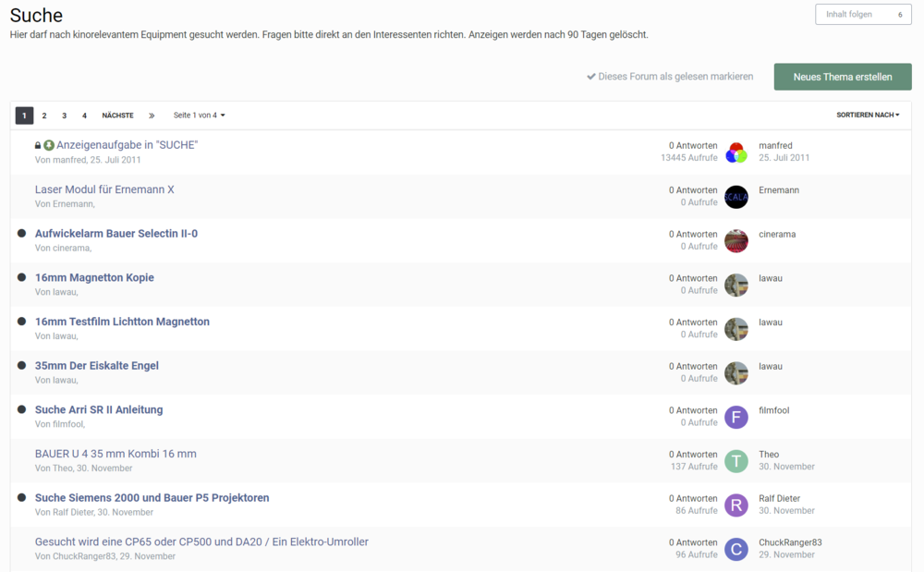
Task: Open Laser Modul für Ernemann X topic
Action: 104,189
